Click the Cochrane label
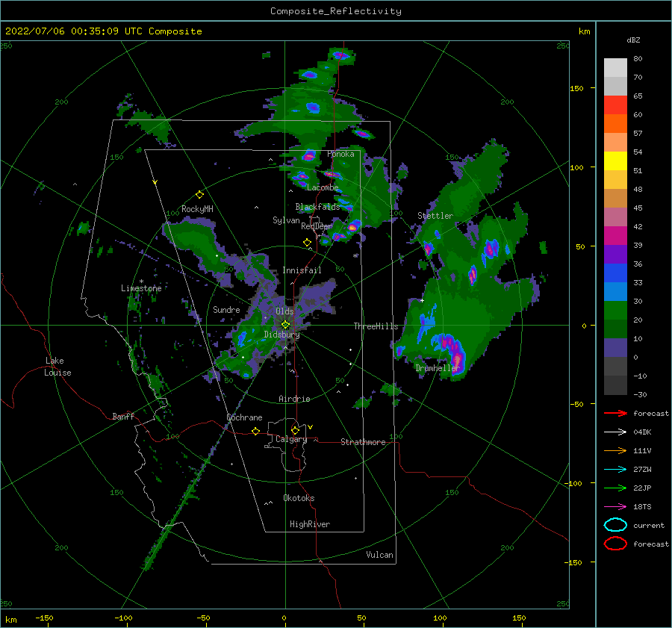The width and height of the screenshot is (672, 628). tap(244, 417)
